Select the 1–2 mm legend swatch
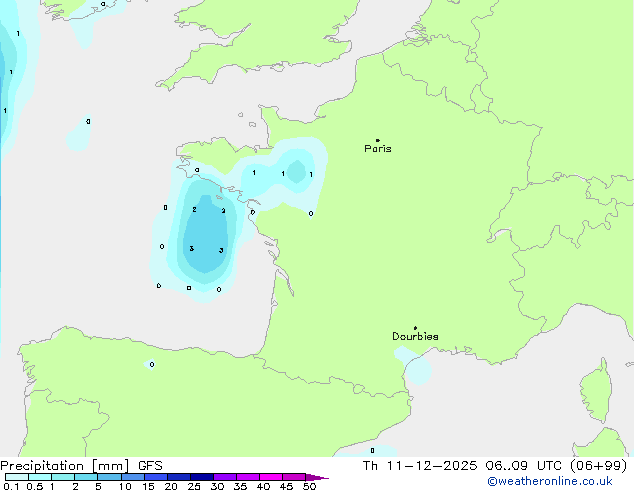The image size is (634, 490). point(63,477)
